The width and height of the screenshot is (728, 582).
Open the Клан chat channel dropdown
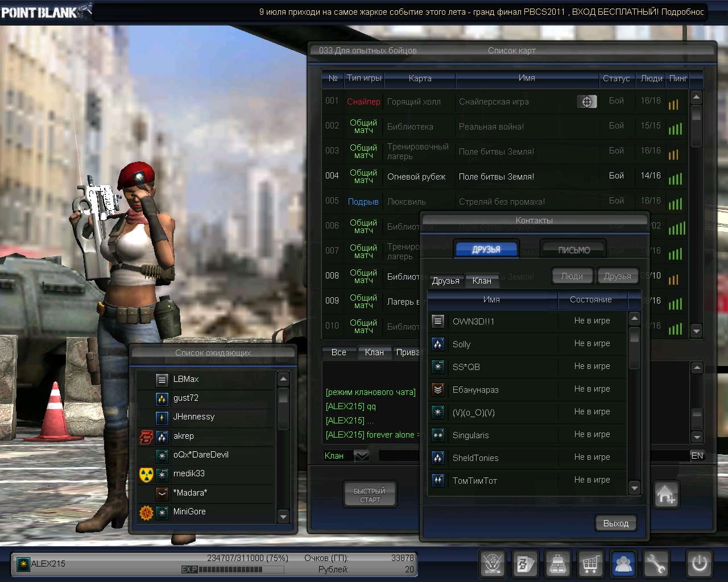coord(362,456)
